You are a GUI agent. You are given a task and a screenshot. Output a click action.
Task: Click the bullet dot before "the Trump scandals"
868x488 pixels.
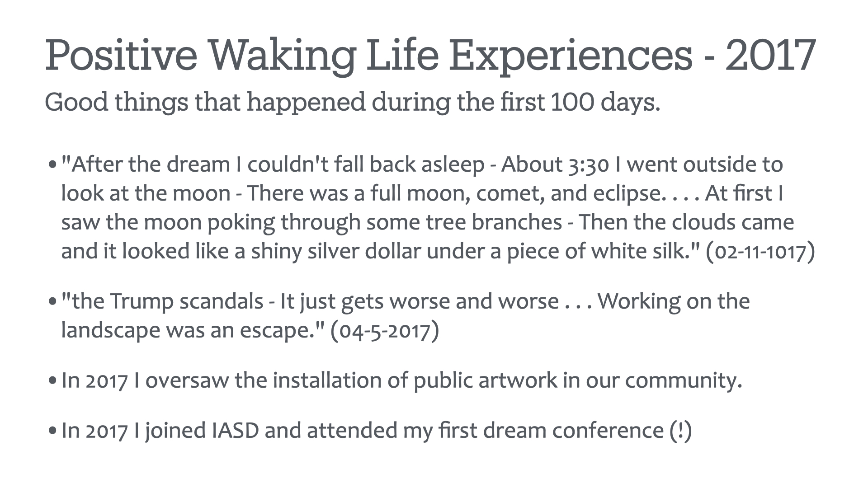[52, 300]
